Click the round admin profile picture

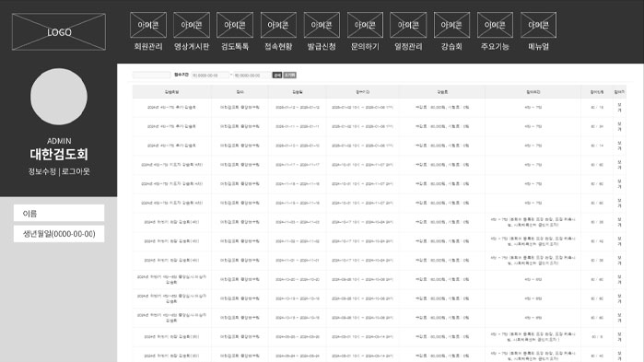[x=59, y=97]
